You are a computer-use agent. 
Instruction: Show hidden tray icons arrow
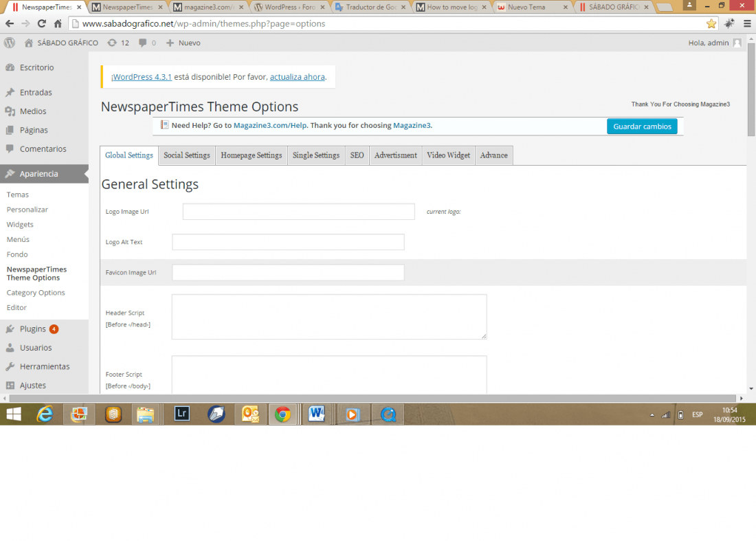tap(652, 415)
